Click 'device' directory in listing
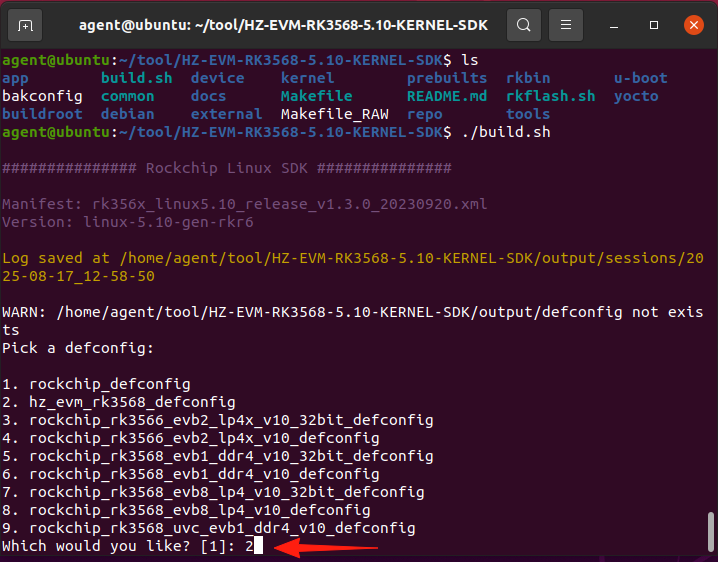This screenshot has height=562, width=718. click(x=217, y=78)
